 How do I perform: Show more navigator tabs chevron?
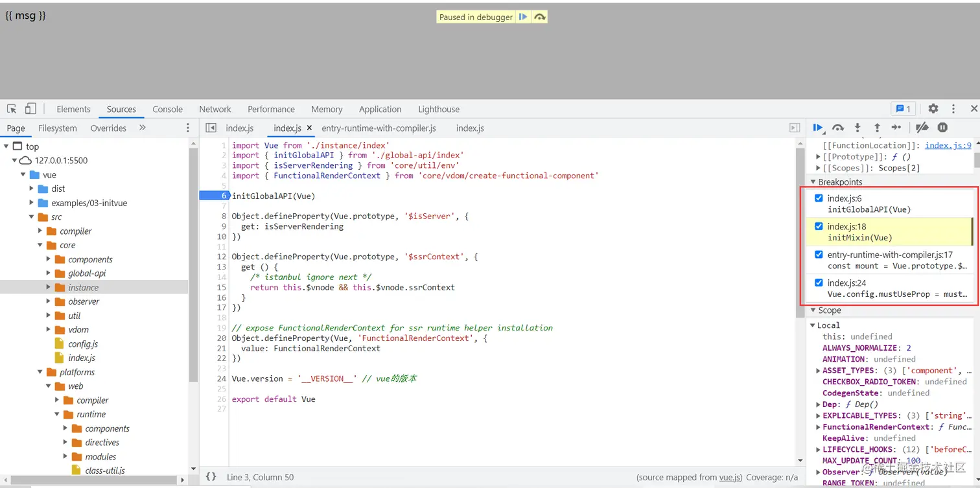143,128
